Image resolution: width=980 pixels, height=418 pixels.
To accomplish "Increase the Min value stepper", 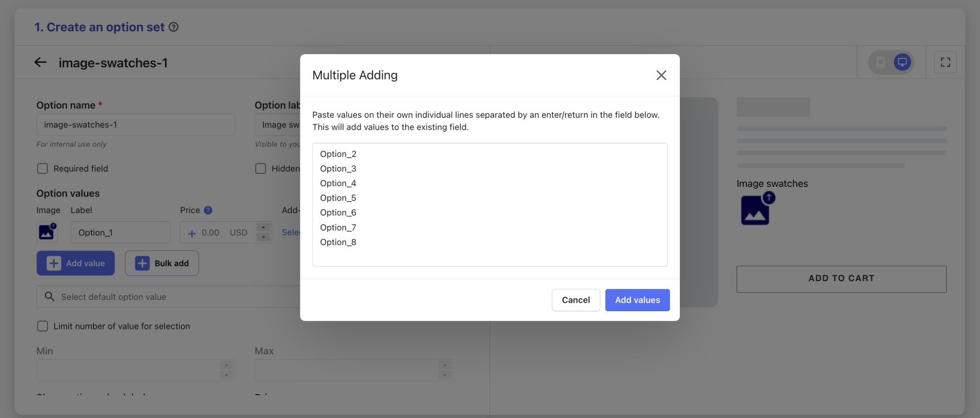I will 226,365.
